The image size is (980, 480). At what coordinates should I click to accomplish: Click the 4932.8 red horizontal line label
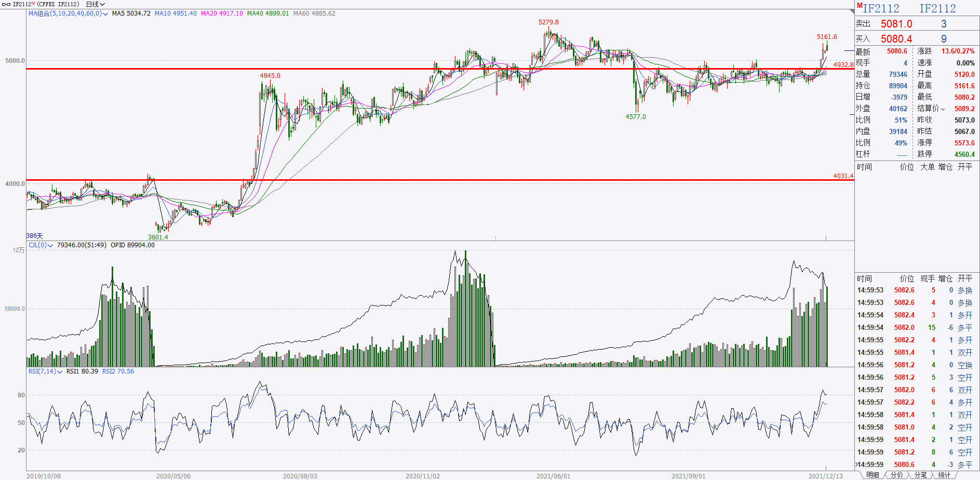(x=843, y=65)
